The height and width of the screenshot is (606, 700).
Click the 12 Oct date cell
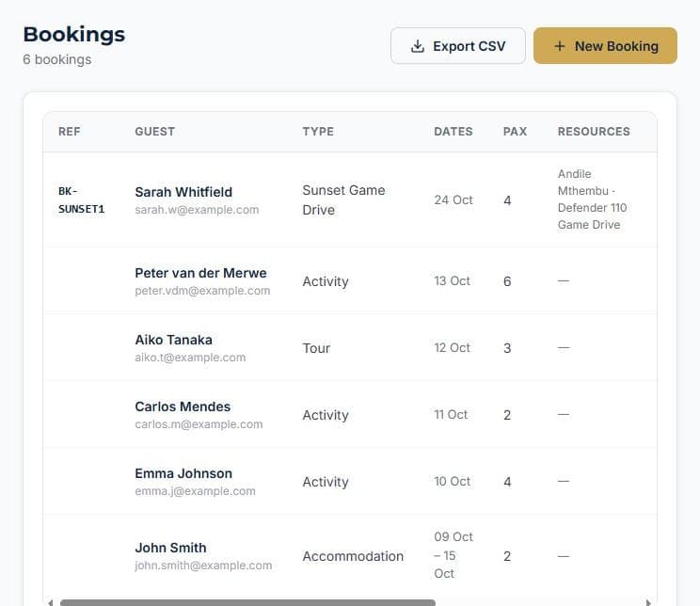coord(452,347)
